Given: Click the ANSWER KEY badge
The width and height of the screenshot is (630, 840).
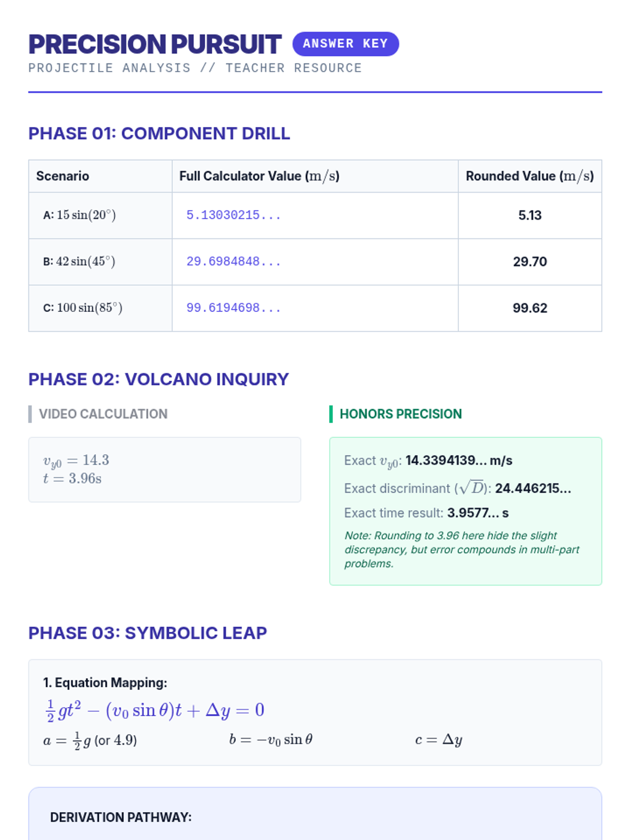Looking at the screenshot, I should (x=345, y=44).
